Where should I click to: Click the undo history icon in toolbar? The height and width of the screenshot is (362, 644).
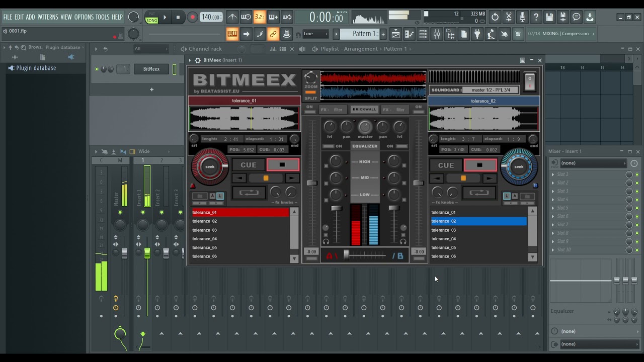pos(495,17)
